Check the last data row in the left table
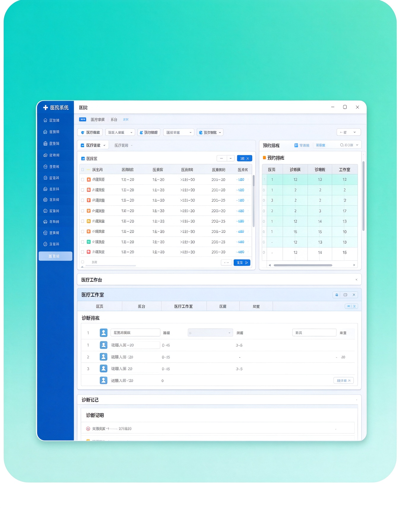Viewport: 399px width, 532px height. (x=83, y=252)
